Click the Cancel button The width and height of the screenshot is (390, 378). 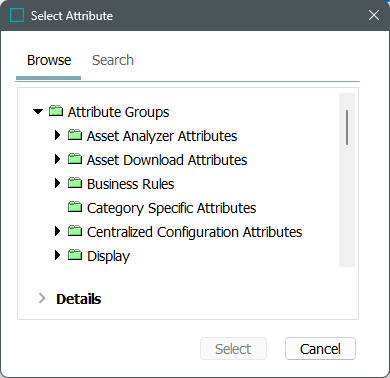[x=320, y=349]
